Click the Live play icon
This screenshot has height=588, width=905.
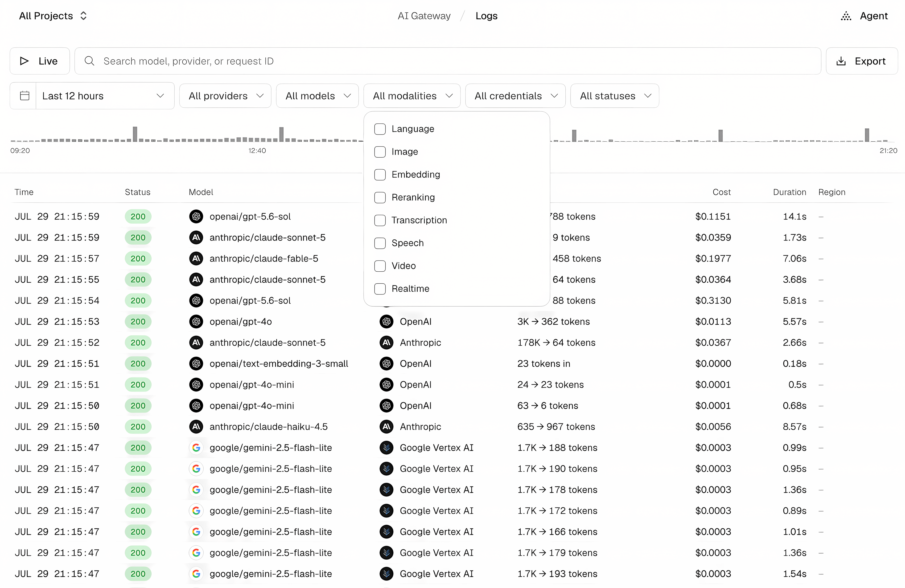[24, 61]
